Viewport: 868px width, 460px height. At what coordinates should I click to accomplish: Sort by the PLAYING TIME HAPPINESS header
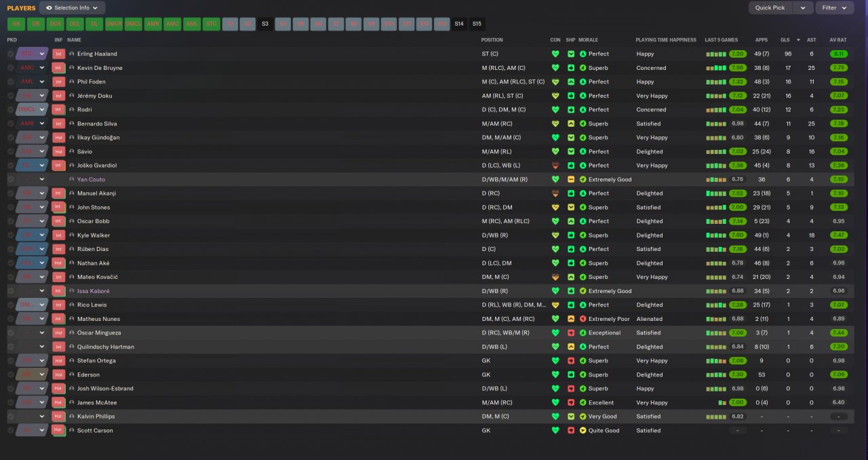[666, 40]
